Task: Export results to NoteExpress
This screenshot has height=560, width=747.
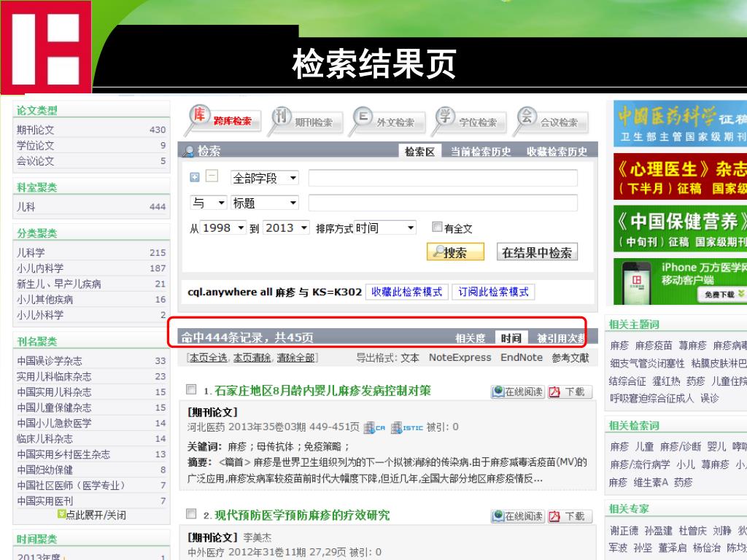Action: click(460, 357)
